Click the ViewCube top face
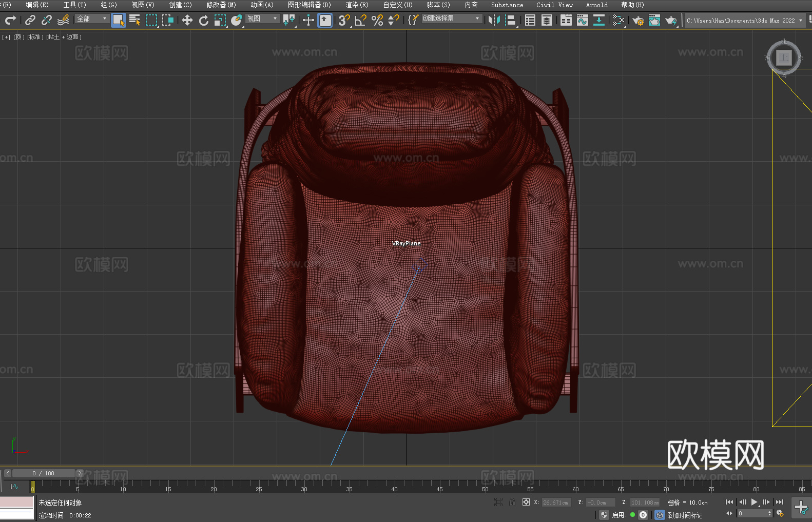This screenshot has width=812, height=522. pyautogui.click(x=784, y=57)
